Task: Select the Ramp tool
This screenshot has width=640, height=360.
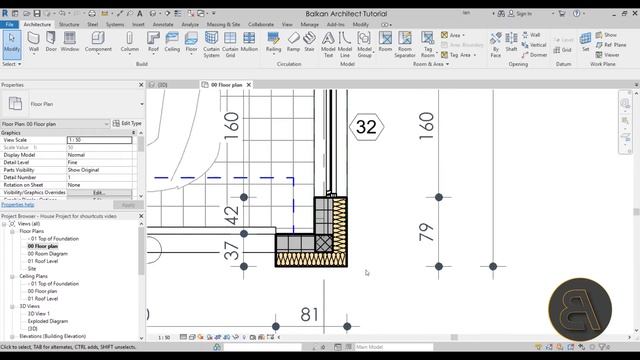Action: [x=293, y=42]
